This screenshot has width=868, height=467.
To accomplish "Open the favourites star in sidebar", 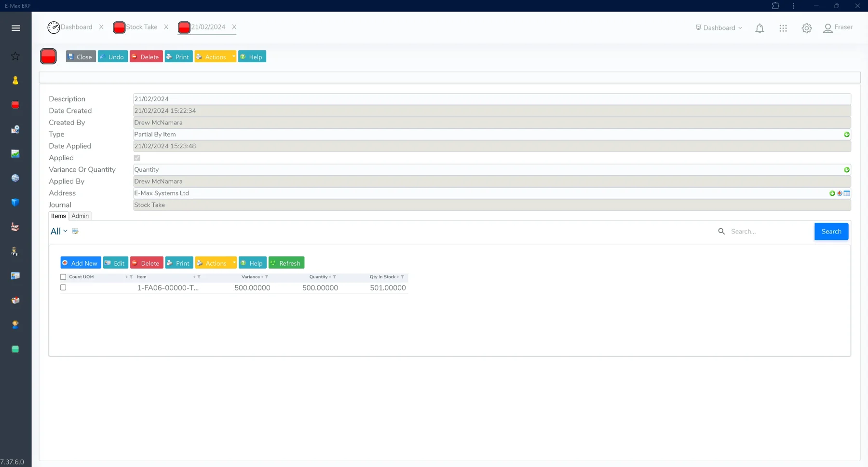I will [x=15, y=56].
